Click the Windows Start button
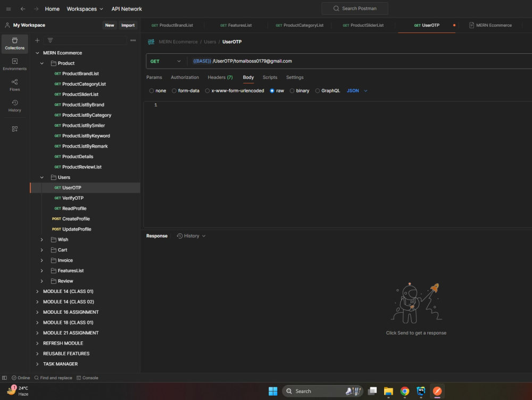The width and height of the screenshot is (532, 400). click(x=273, y=391)
